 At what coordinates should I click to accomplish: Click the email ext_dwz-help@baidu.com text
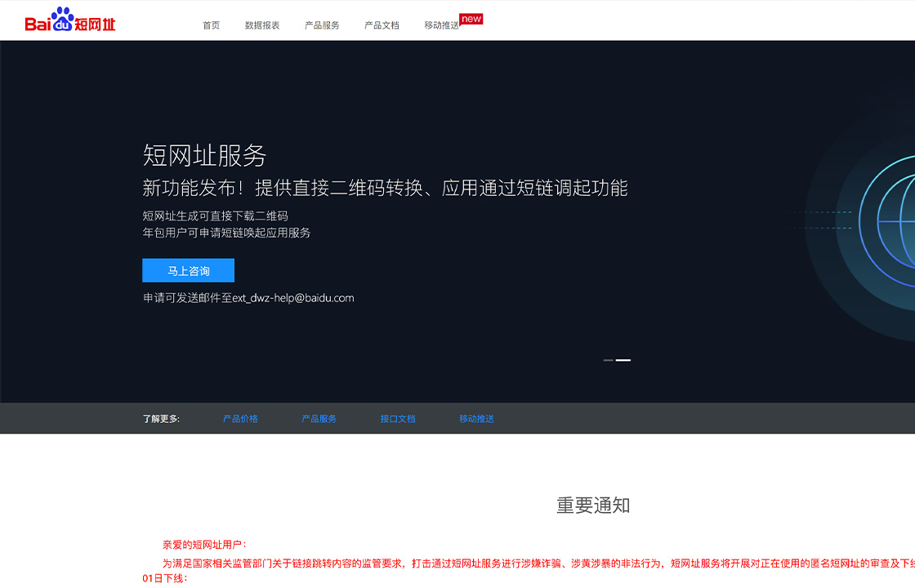293,297
